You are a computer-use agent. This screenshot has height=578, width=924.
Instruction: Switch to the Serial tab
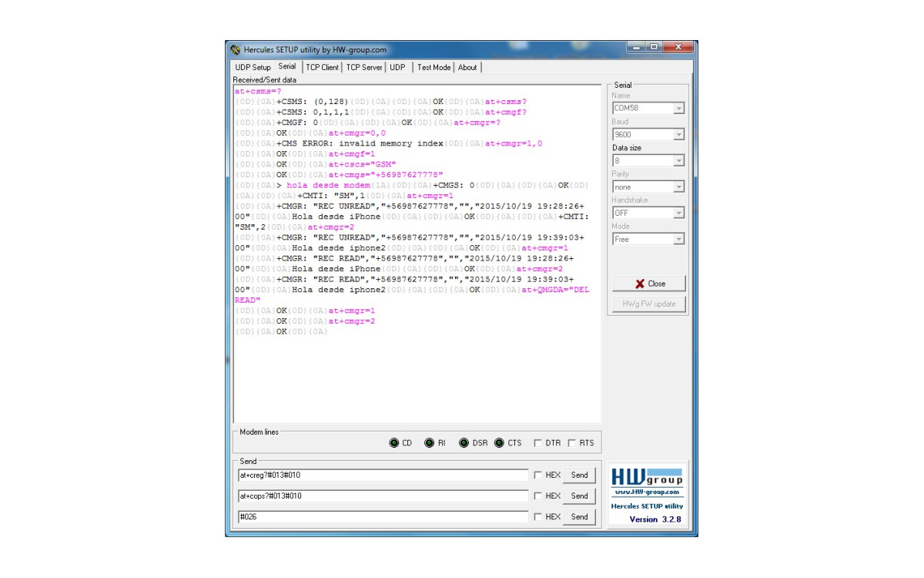pyautogui.click(x=287, y=66)
